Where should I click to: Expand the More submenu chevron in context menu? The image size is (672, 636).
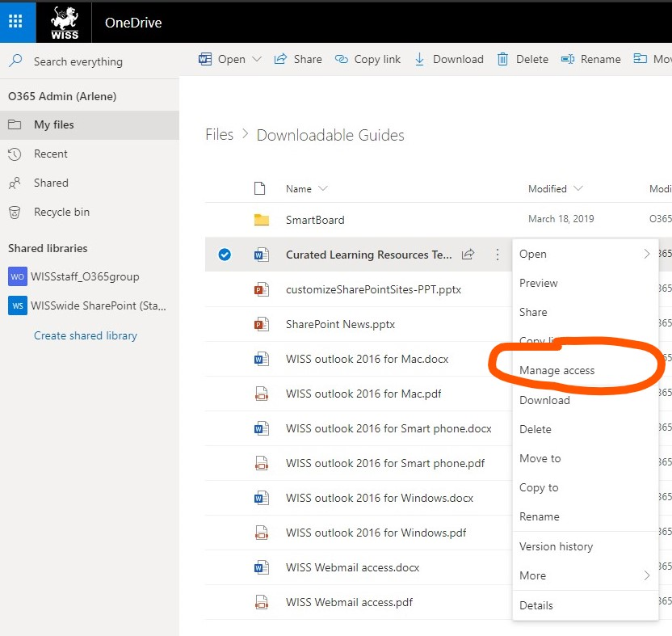(x=646, y=575)
